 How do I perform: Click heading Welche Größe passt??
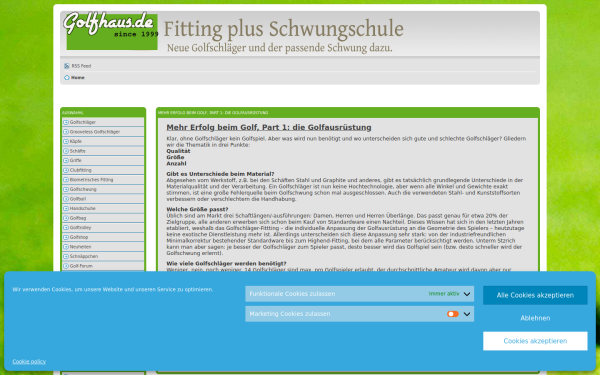click(197, 209)
